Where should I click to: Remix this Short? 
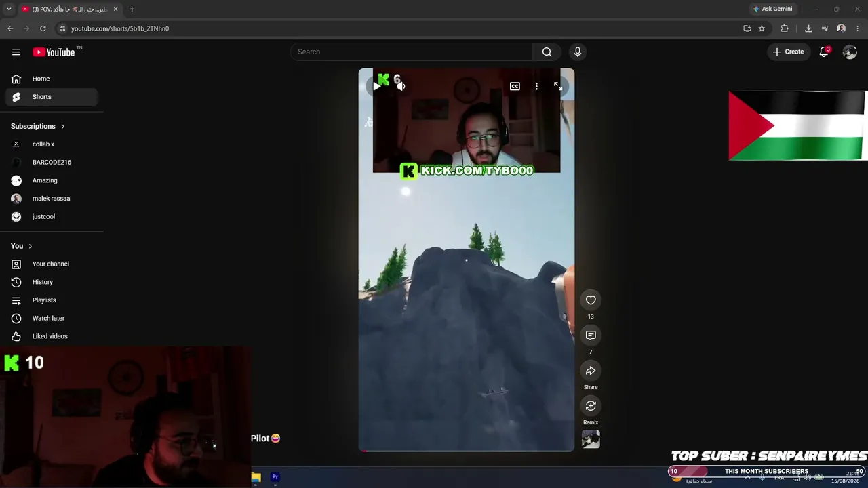pos(591,406)
